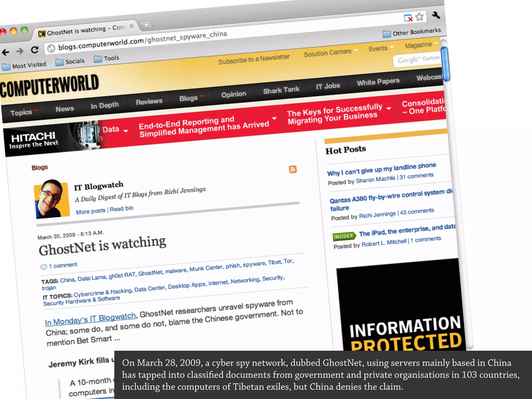Screen dimensions: 532x399
Task: Reload the page with the refresh icon
Action: pyautogui.click(x=35, y=49)
